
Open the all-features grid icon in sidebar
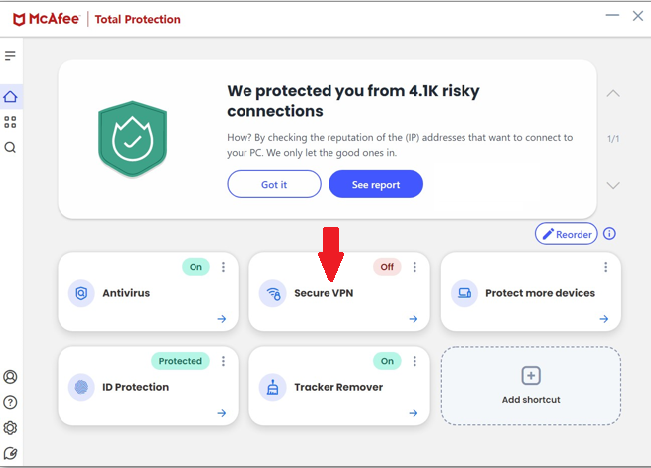click(x=10, y=122)
